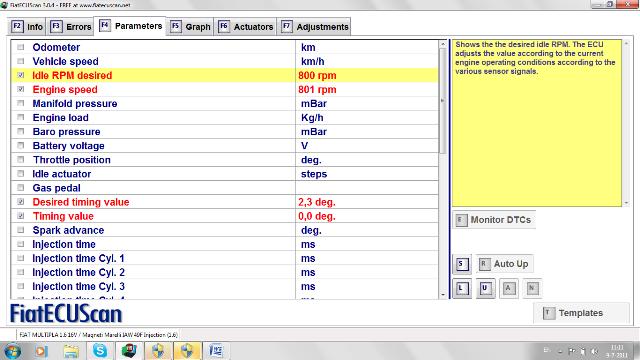This screenshot has height=360, width=640.
Task: Click the N key icon button
Action: point(532,289)
